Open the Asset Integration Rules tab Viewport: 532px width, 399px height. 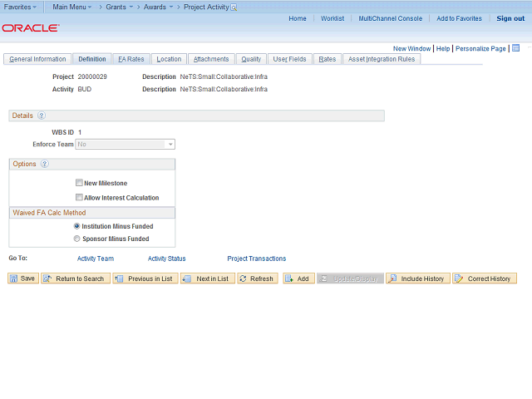[x=382, y=59]
